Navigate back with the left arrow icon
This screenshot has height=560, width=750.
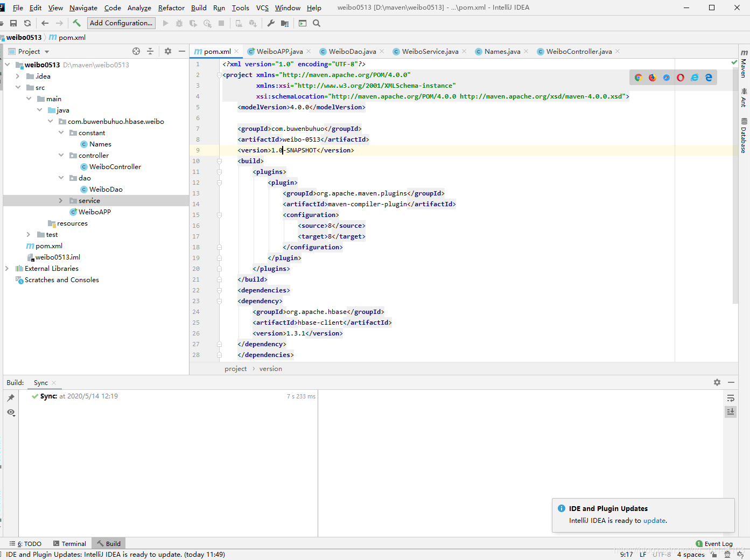45,23
